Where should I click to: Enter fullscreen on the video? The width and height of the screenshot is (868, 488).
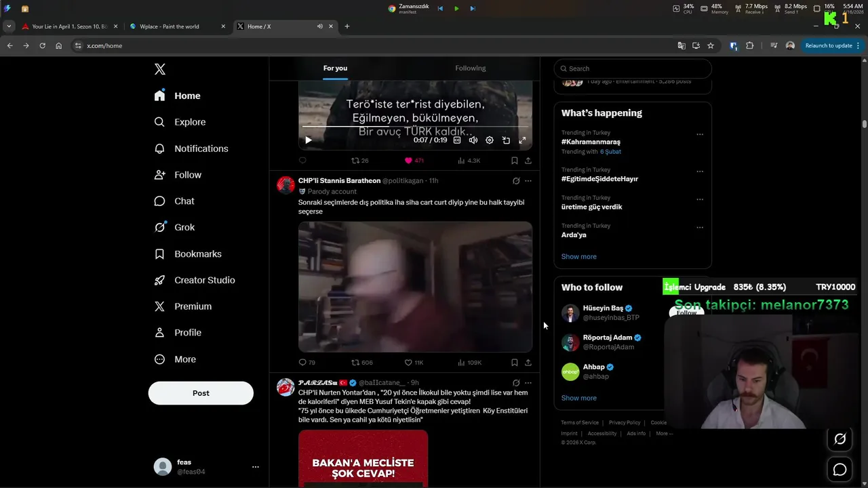(x=522, y=140)
